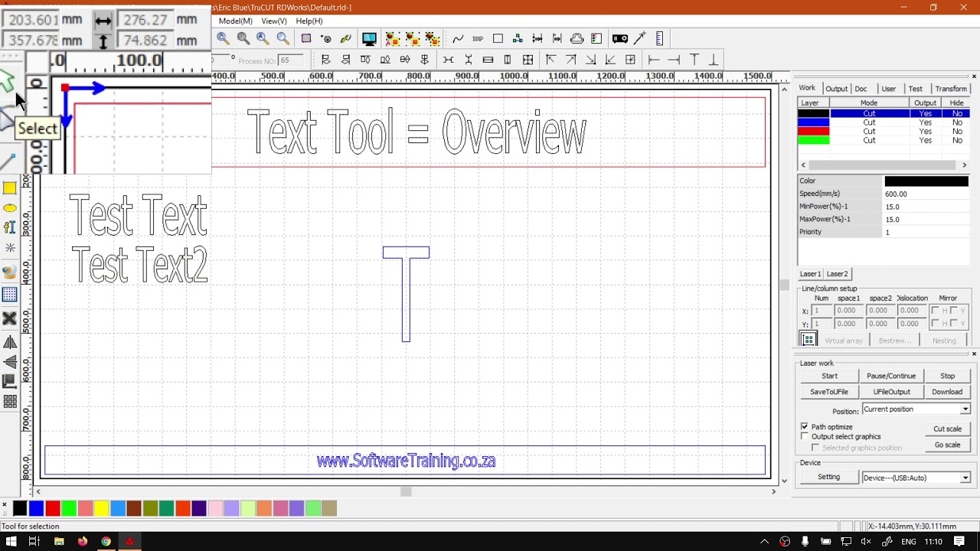This screenshot has height=551, width=980.
Task: Click the mirror horizontal tool
Action: pyautogui.click(x=9, y=342)
